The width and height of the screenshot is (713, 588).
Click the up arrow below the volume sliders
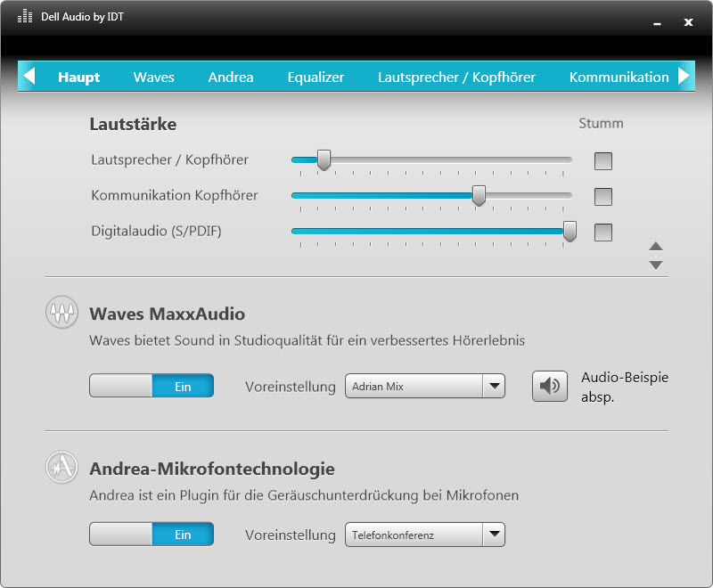[x=656, y=246]
